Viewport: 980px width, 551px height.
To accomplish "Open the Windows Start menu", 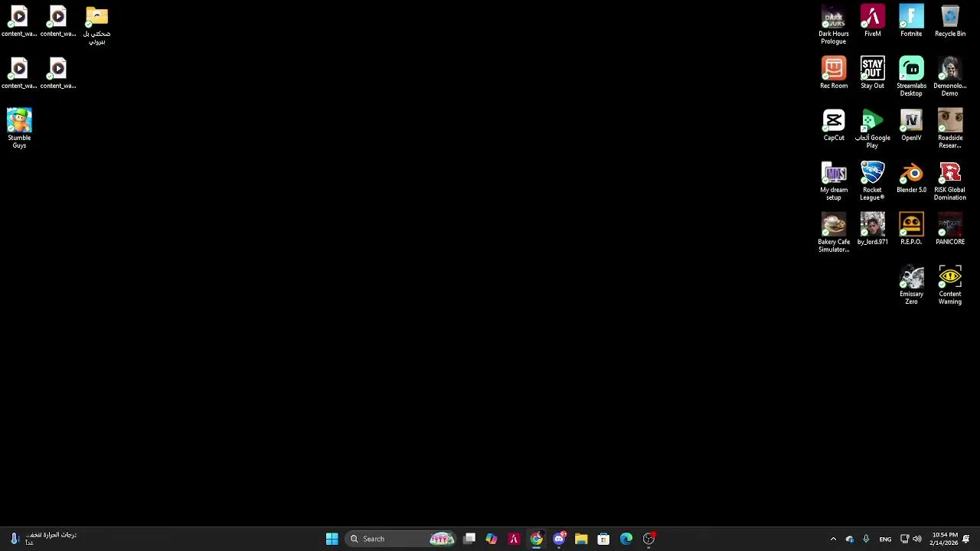I will point(332,539).
